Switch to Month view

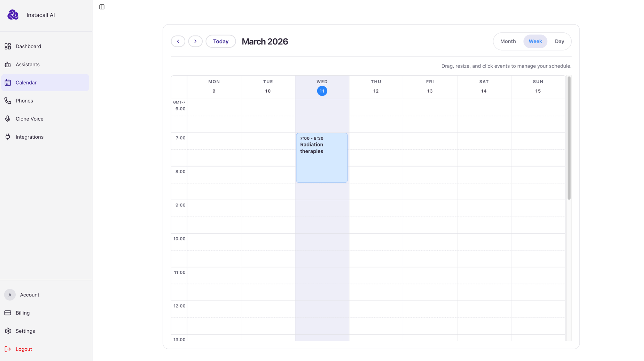click(x=508, y=41)
